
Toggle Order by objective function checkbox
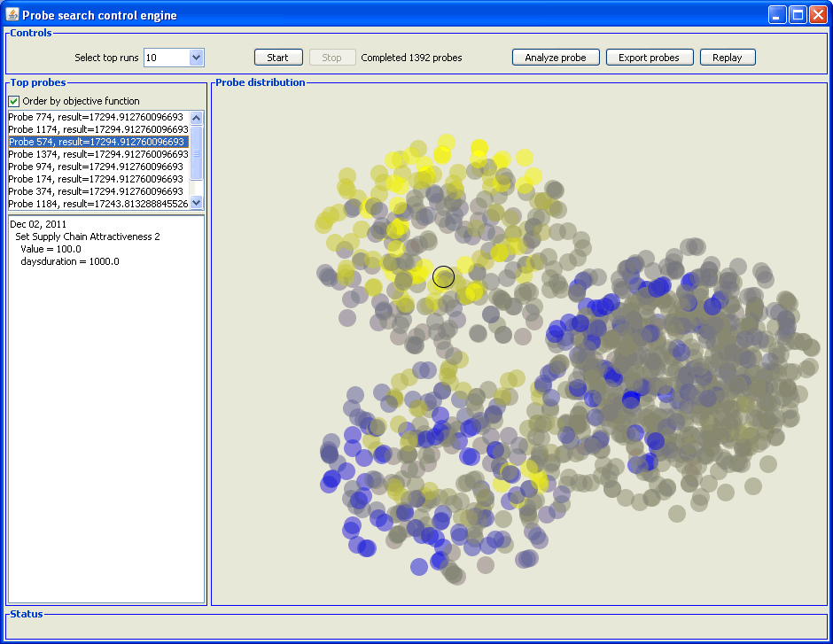tap(14, 101)
